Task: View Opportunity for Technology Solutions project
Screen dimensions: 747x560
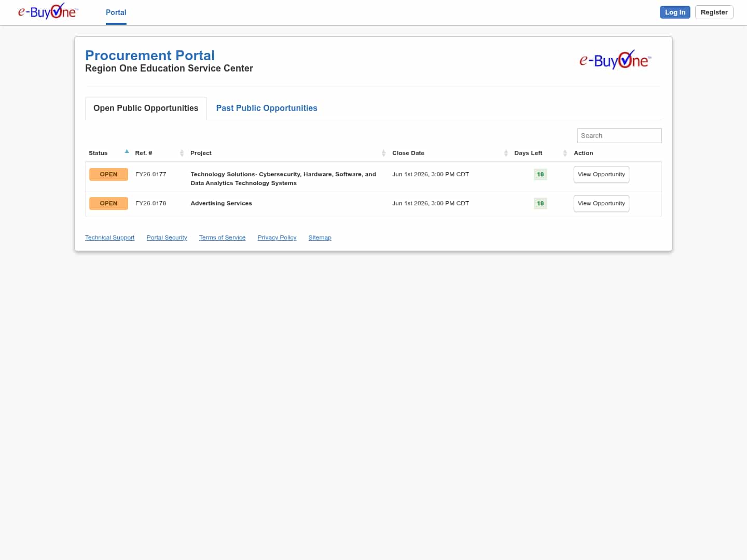Action: [x=601, y=175]
